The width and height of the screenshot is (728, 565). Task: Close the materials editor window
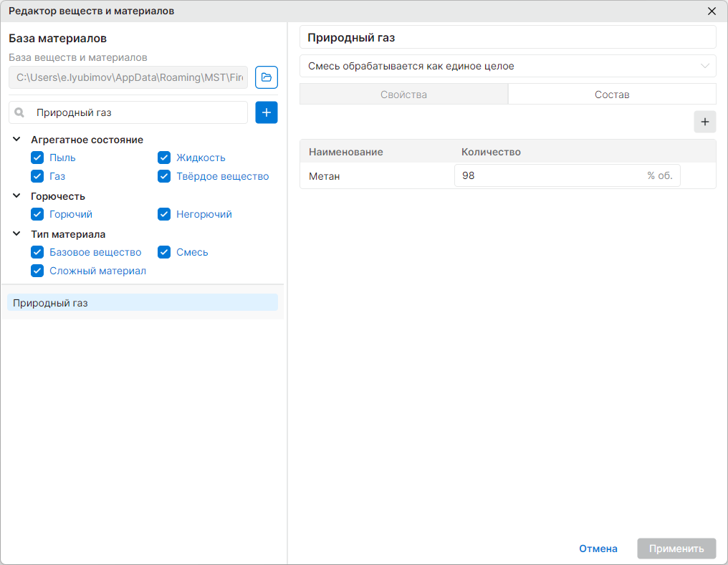[712, 11]
